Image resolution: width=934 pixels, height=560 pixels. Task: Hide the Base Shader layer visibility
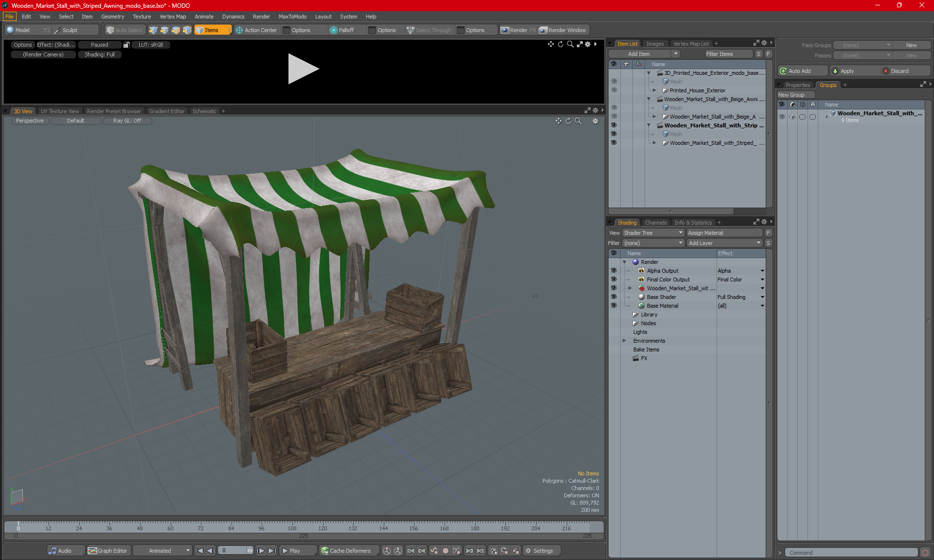point(613,297)
